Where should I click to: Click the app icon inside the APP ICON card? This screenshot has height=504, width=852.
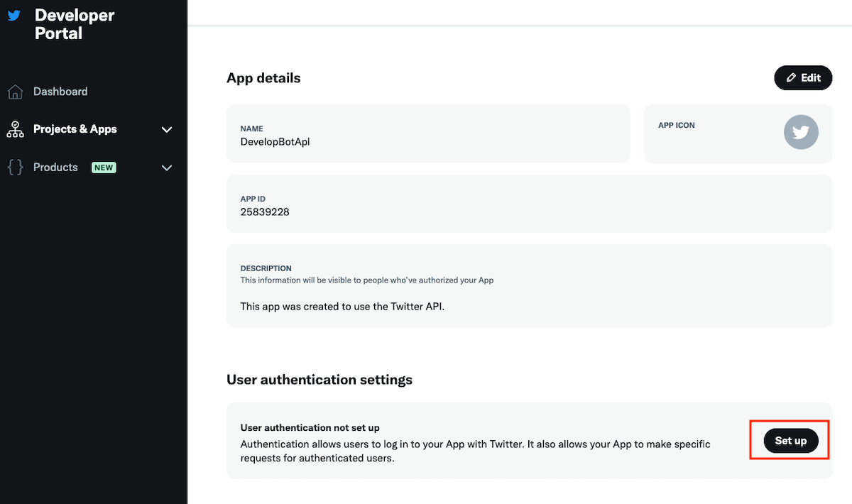pyautogui.click(x=800, y=132)
